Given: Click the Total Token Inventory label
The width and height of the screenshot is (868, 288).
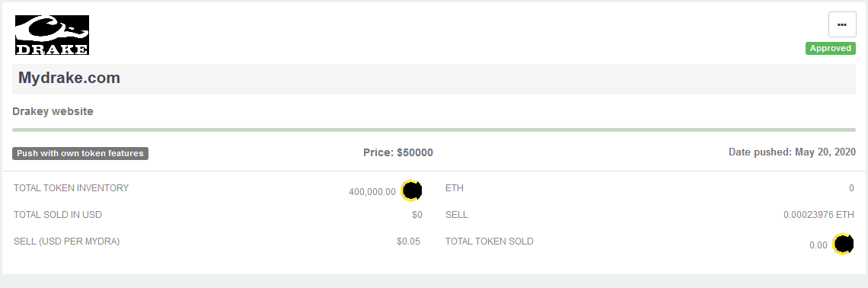Looking at the screenshot, I should tap(72, 187).
